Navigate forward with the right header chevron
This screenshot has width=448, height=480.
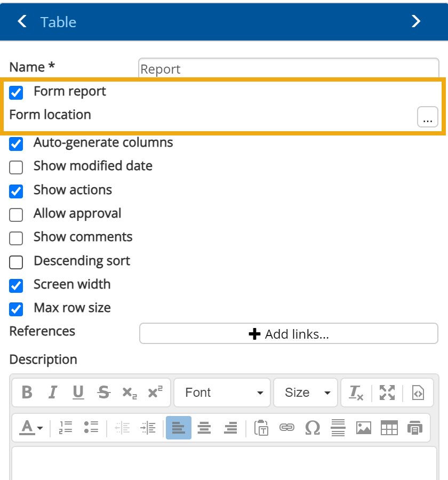[x=416, y=21]
